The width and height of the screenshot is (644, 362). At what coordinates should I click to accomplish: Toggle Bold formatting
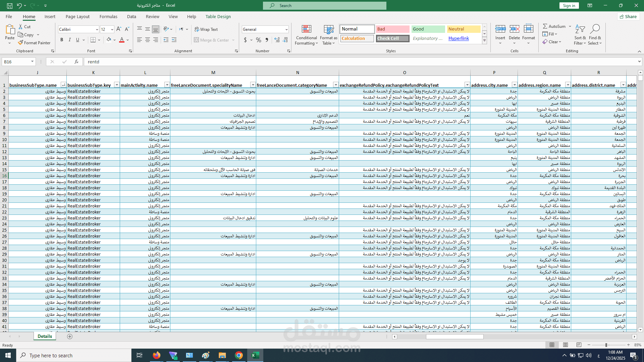pyautogui.click(x=62, y=40)
